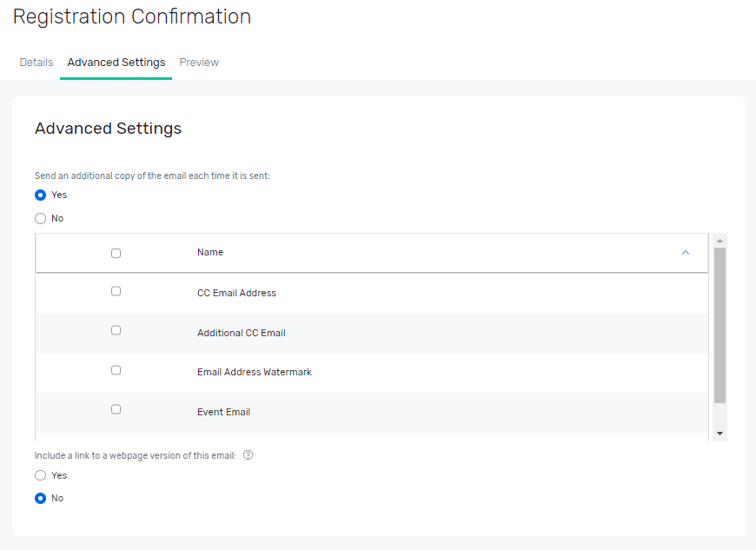Click the table's vertical scrollbar thumb

tap(720, 325)
